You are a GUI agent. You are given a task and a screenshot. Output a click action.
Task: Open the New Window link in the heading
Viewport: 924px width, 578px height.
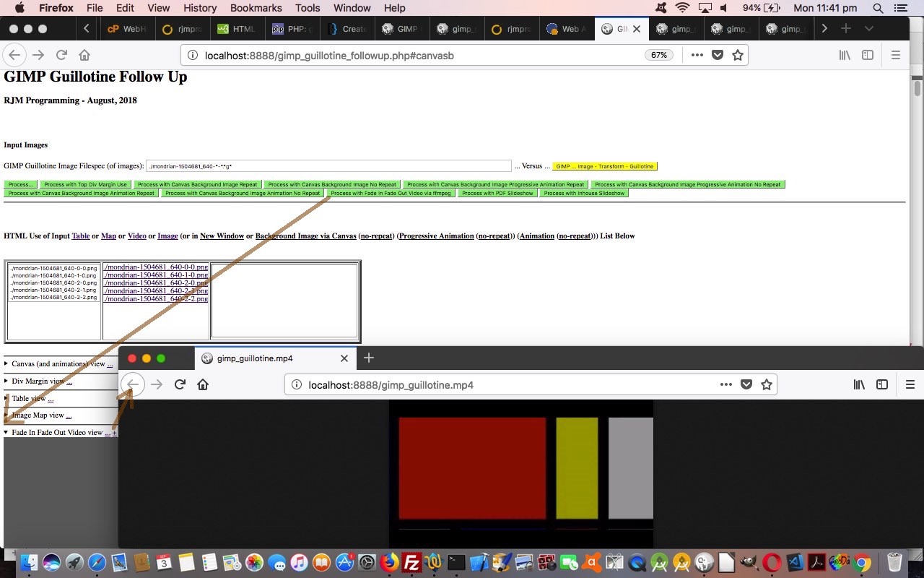[222, 236]
